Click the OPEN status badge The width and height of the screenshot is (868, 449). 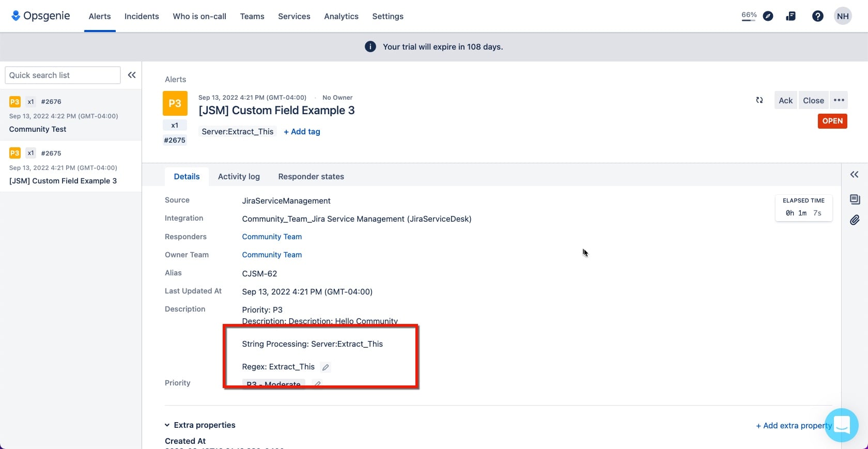click(832, 121)
